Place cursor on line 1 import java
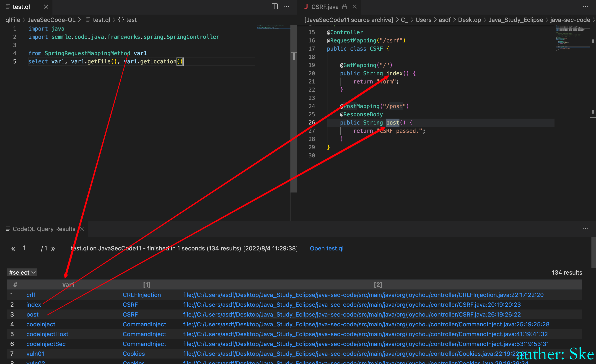596x364 pixels. pyautogui.click(x=47, y=29)
